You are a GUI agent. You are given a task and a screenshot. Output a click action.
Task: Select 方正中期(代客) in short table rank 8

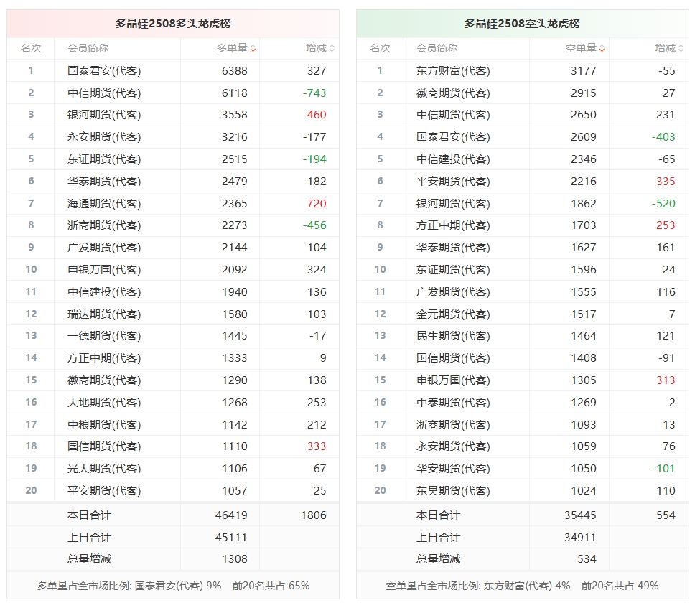(x=453, y=225)
